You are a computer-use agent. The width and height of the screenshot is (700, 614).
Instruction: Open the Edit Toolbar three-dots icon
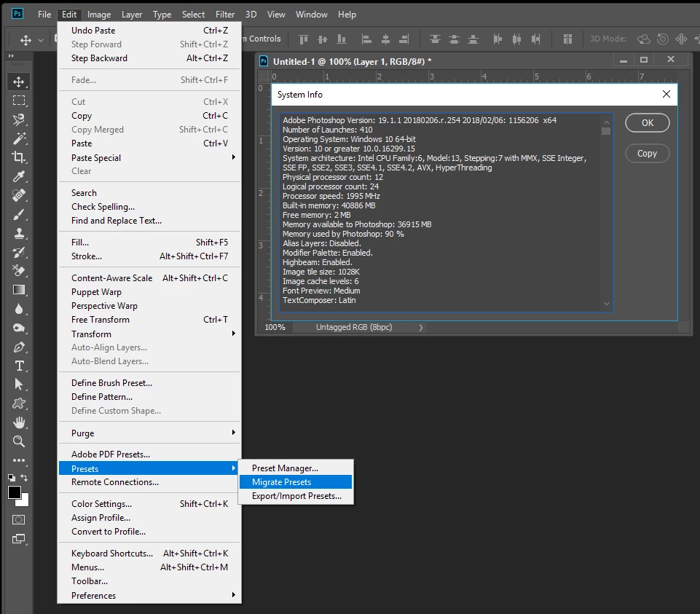tap(19, 460)
